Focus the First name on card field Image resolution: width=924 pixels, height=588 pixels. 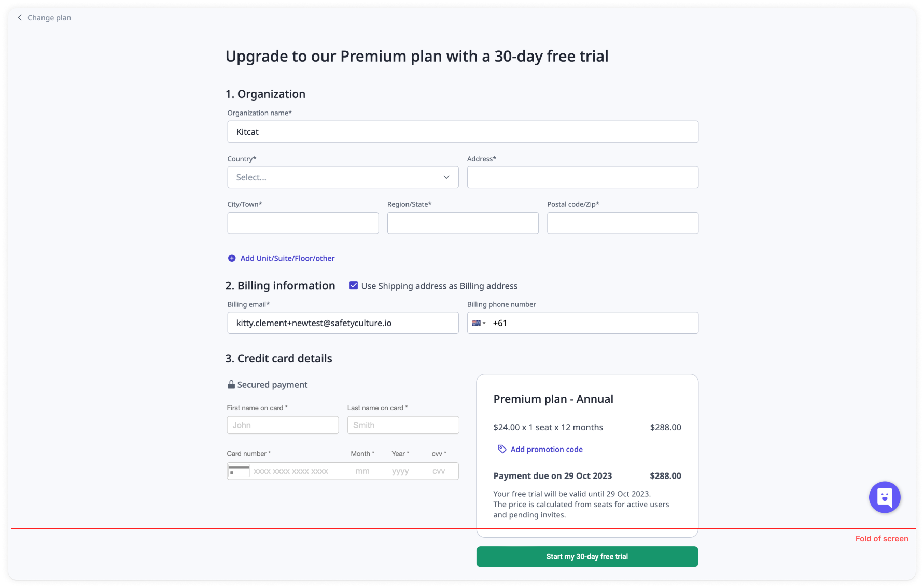tap(283, 425)
